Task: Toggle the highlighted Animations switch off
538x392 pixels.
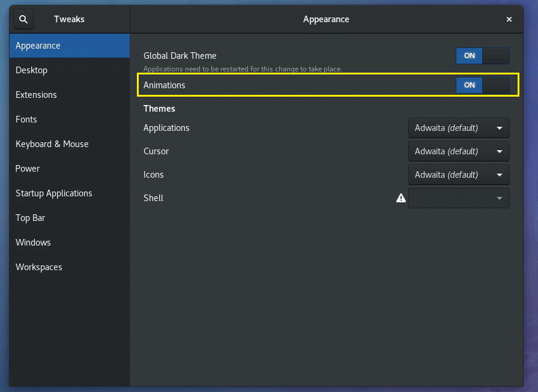Action: tap(483, 85)
